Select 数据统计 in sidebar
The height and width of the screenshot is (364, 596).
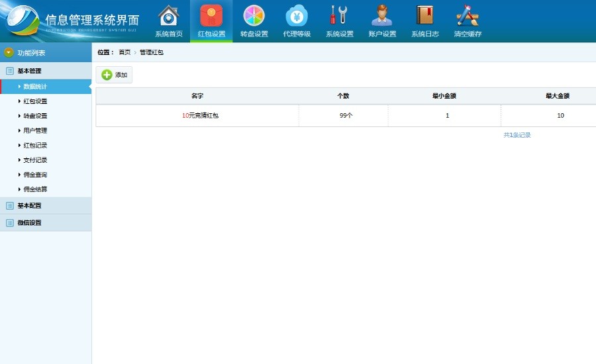[35, 87]
